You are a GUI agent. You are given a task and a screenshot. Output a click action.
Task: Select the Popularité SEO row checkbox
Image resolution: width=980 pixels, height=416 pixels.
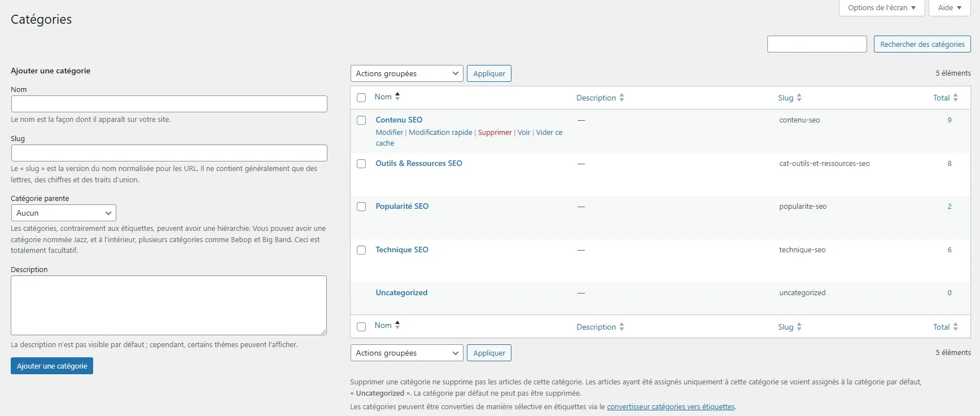[x=361, y=207]
